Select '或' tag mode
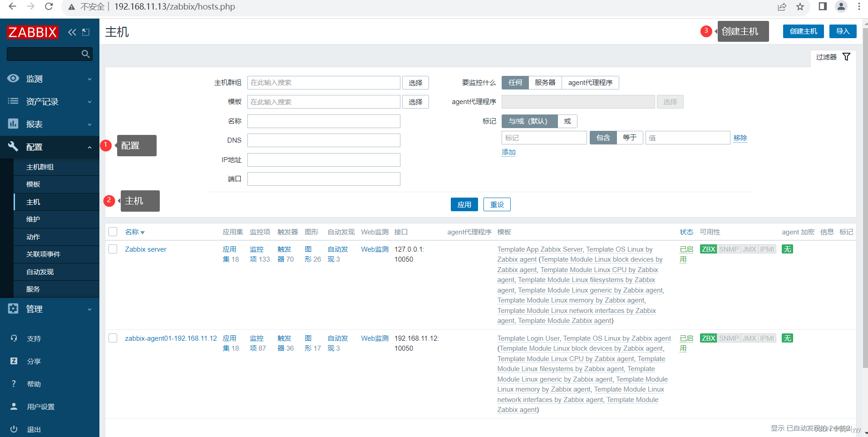The width and height of the screenshot is (868, 437). coord(567,121)
